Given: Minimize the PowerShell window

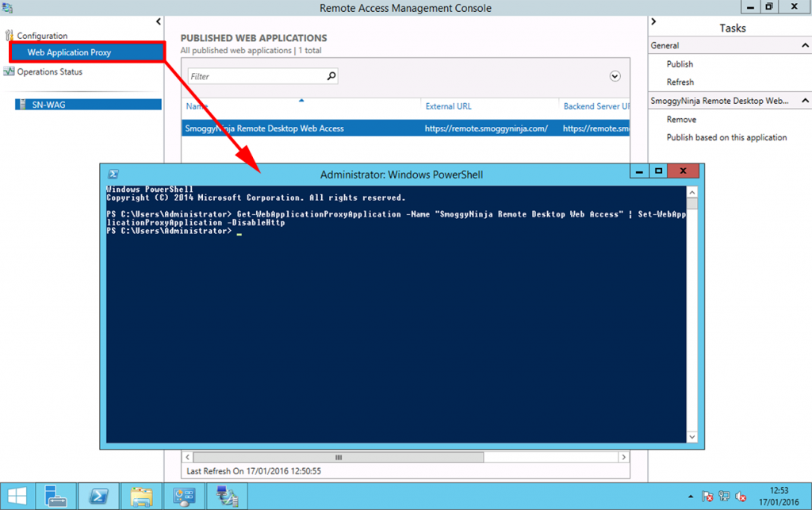Looking at the screenshot, I should pos(640,171).
